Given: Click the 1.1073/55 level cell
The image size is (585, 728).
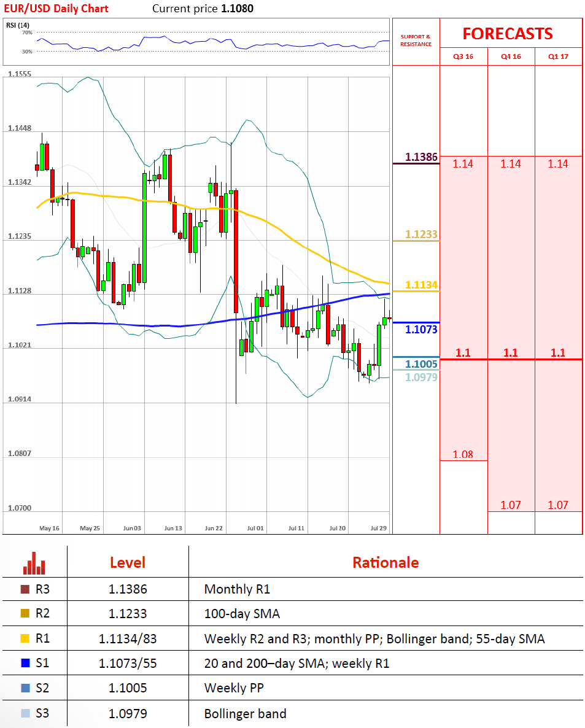Looking at the screenshot, I should coord(128,664).
